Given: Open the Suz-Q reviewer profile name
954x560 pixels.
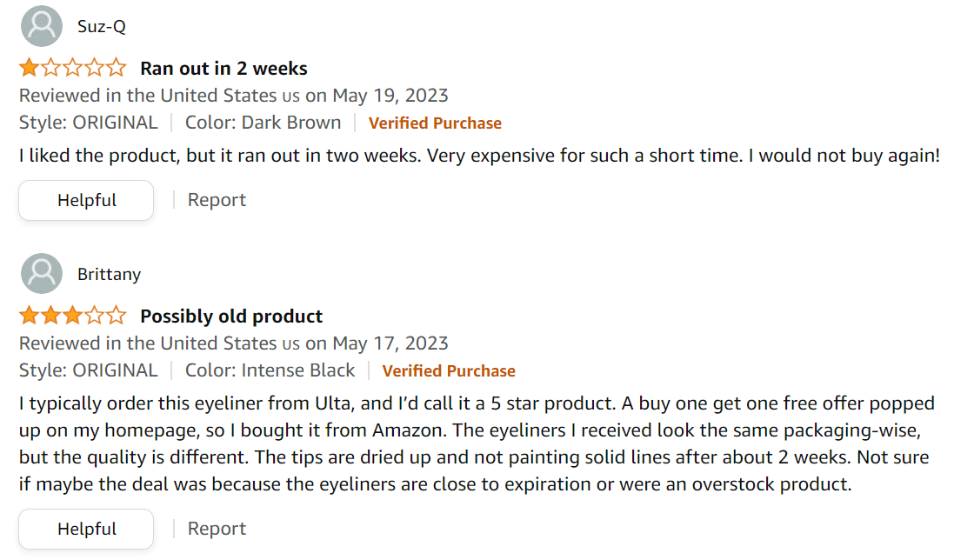Looking at the screenshot, I should pos(102,26).
